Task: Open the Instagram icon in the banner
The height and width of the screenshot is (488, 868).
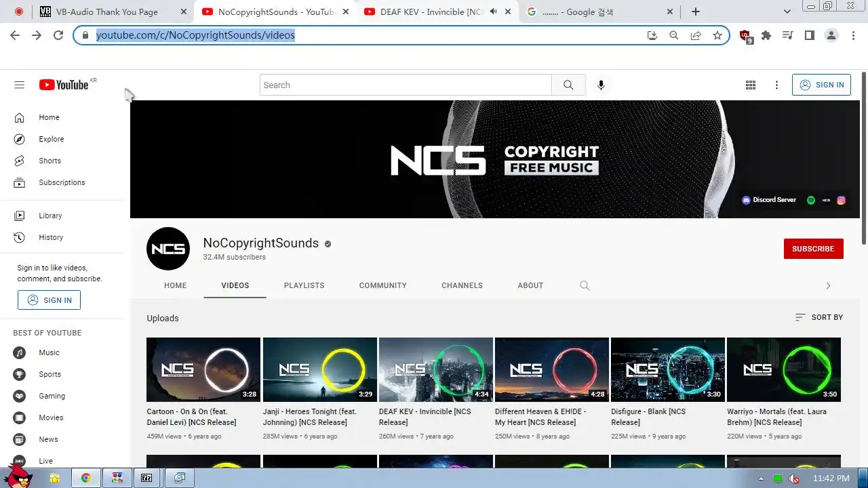Action: (841, 200)
